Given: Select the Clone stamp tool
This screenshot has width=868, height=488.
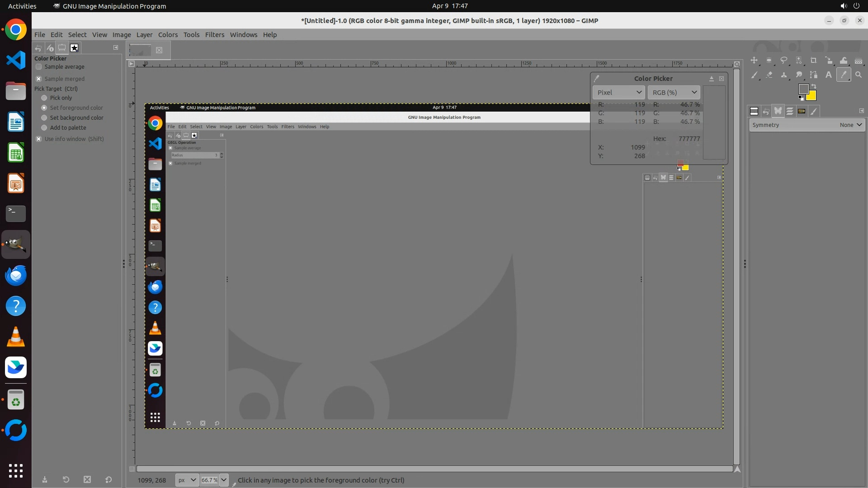Looking at the screenshot, I should point(784,75).
